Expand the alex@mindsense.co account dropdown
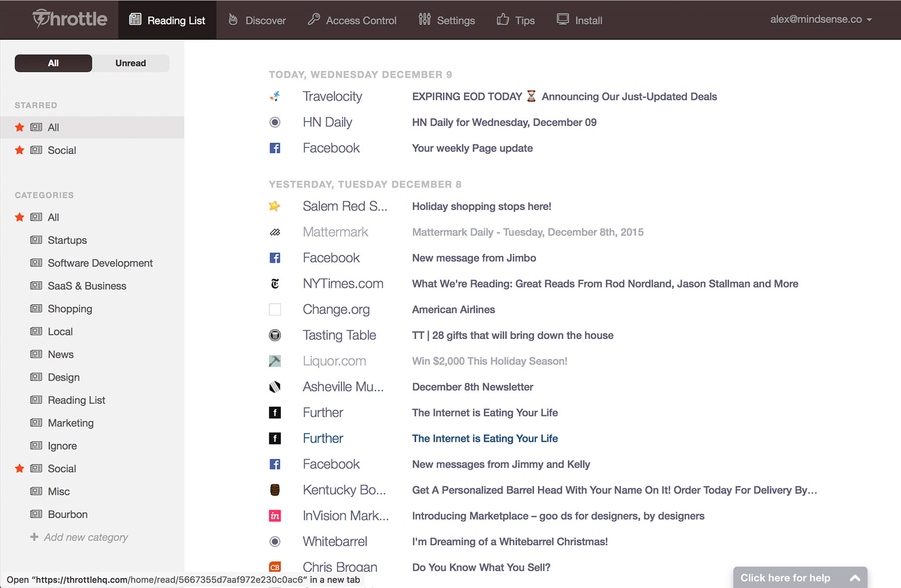Image resolution: width=901 pixels, height=588 pixels. click(x=821, y=19)
